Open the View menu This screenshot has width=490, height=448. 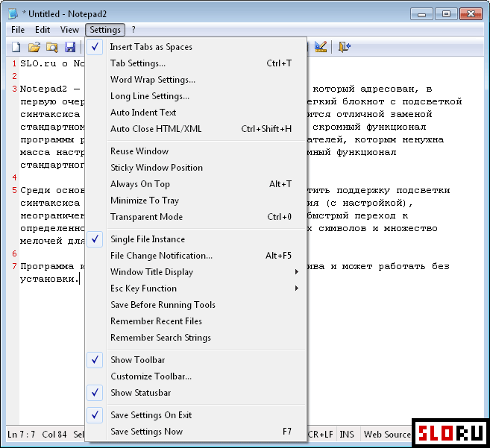tap(69, 30)
